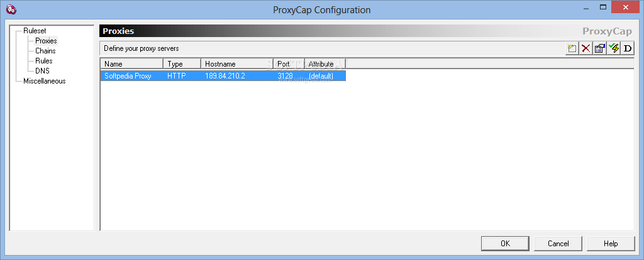The width and height of the screenshot is (644, 260).
Task: Click the port value 3128
Action: [x=285, y=76]
